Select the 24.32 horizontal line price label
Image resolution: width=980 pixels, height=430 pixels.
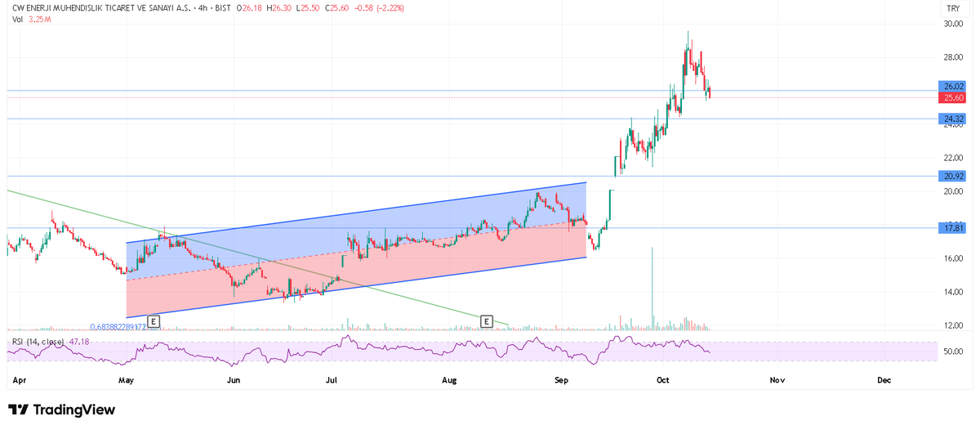pos(953,119)
